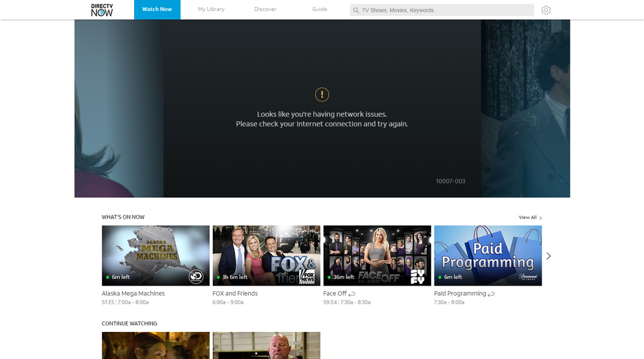Click the FOX and Friends title

(x=235, y=293)
